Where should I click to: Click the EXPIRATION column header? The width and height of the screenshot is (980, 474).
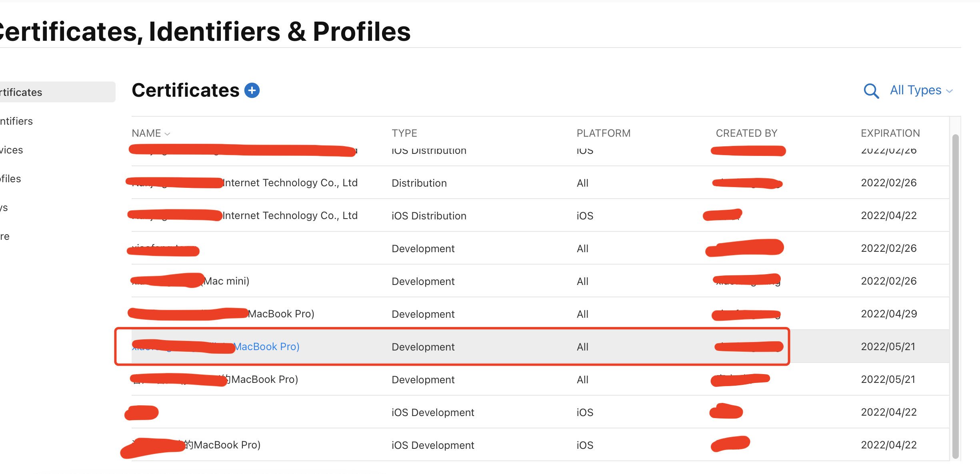890,133
